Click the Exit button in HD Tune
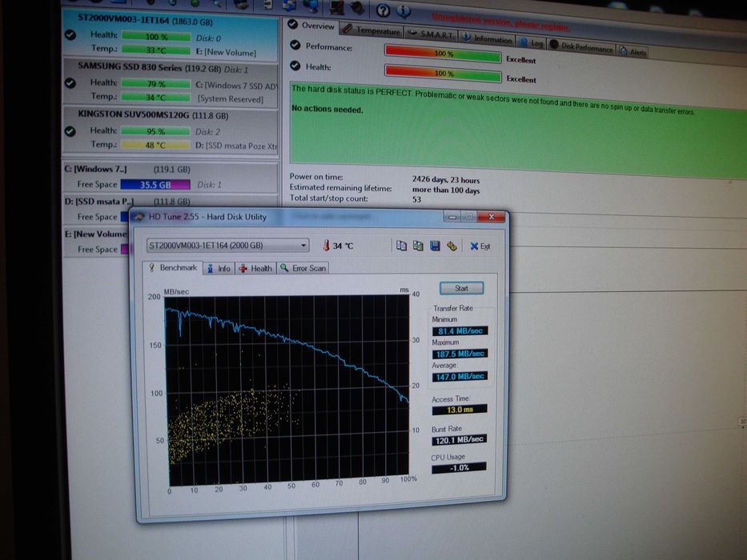The height and width of the screenshot is (560, 747). 480,246
